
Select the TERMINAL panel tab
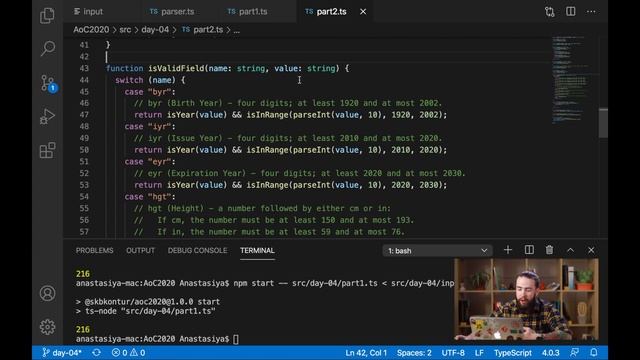click(x=257, y=250)
